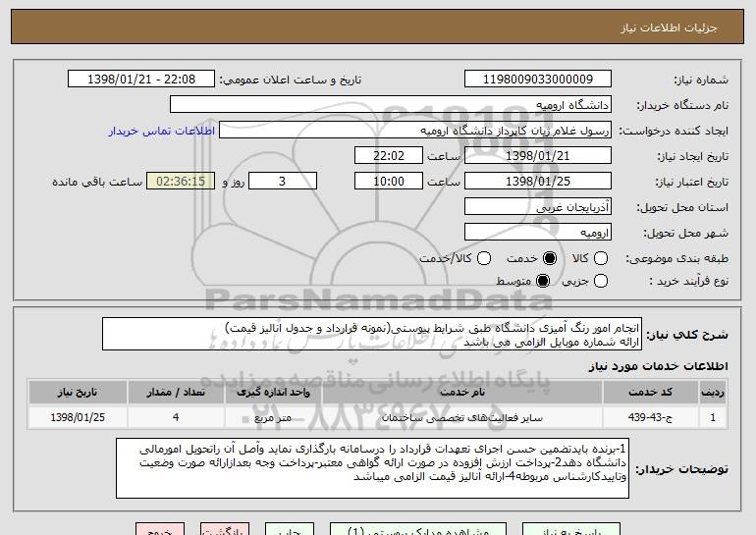Click the جزئیات اطلاعات نیاز page title
The width and height of the screenshot is (756, 535).
[x=669, y=27]
